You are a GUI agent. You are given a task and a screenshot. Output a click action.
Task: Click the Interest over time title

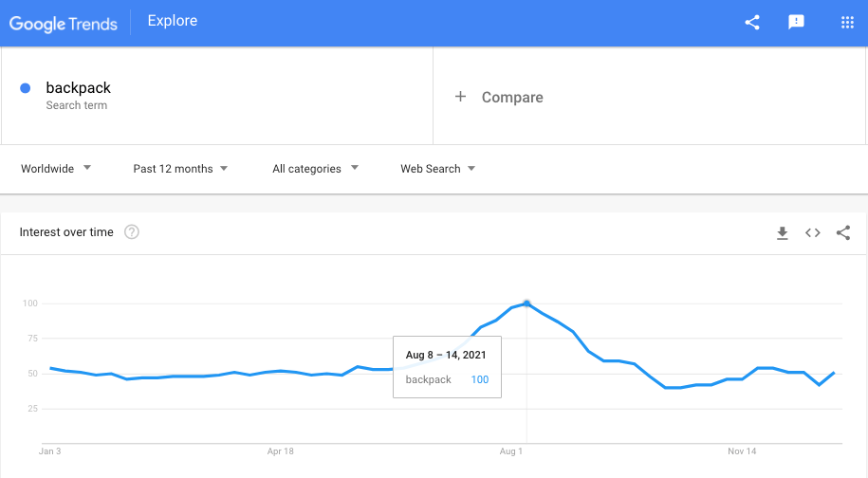click(x=66, y=232)
